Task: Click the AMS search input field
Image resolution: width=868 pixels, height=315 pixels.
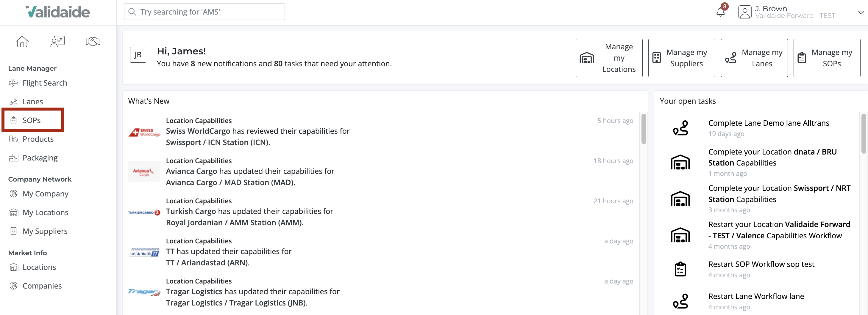Action: [x=204, y=12]
